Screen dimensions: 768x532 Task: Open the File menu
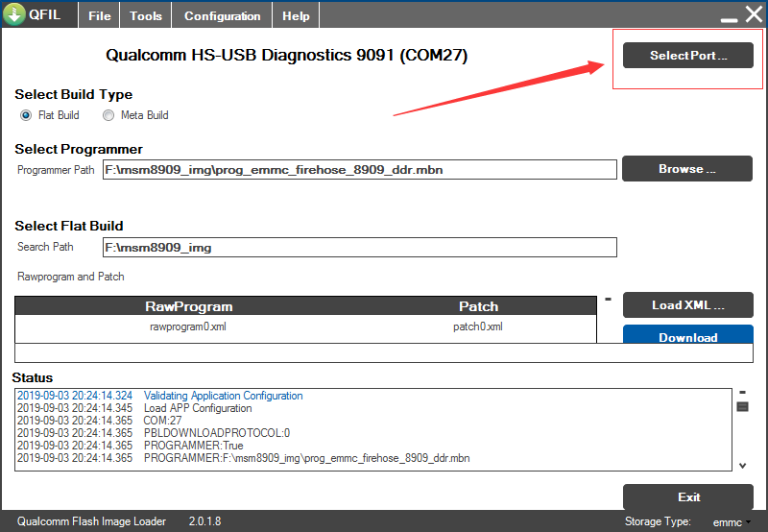(100, 15)
